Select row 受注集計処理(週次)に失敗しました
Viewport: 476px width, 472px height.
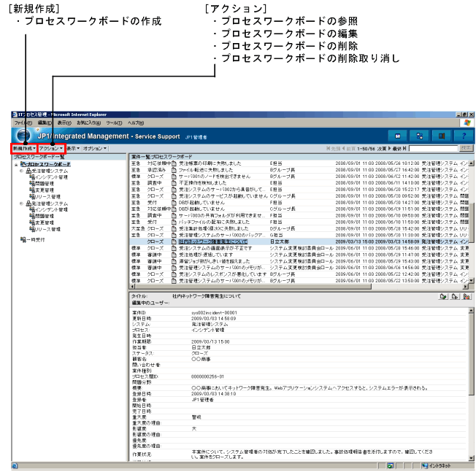click(299, 228)
